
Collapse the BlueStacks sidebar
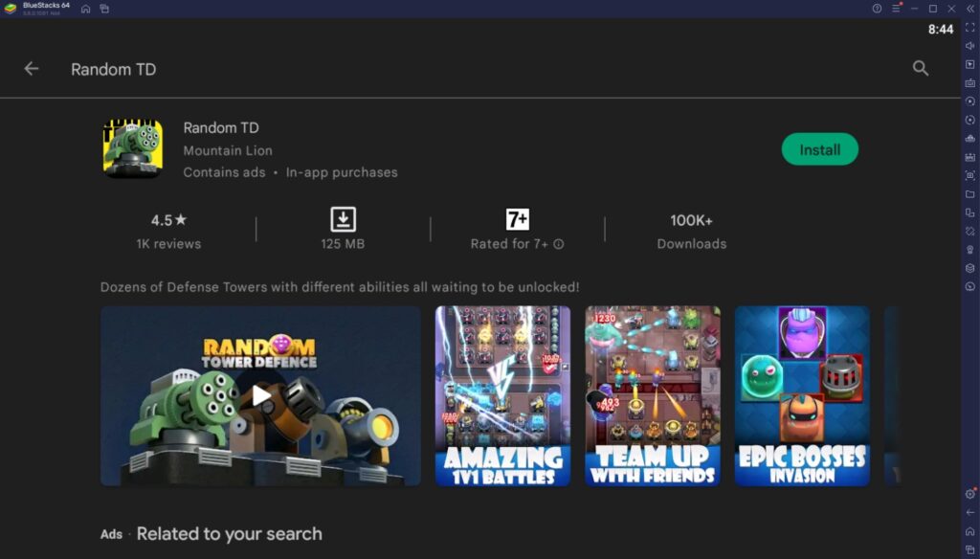point(969,9)
